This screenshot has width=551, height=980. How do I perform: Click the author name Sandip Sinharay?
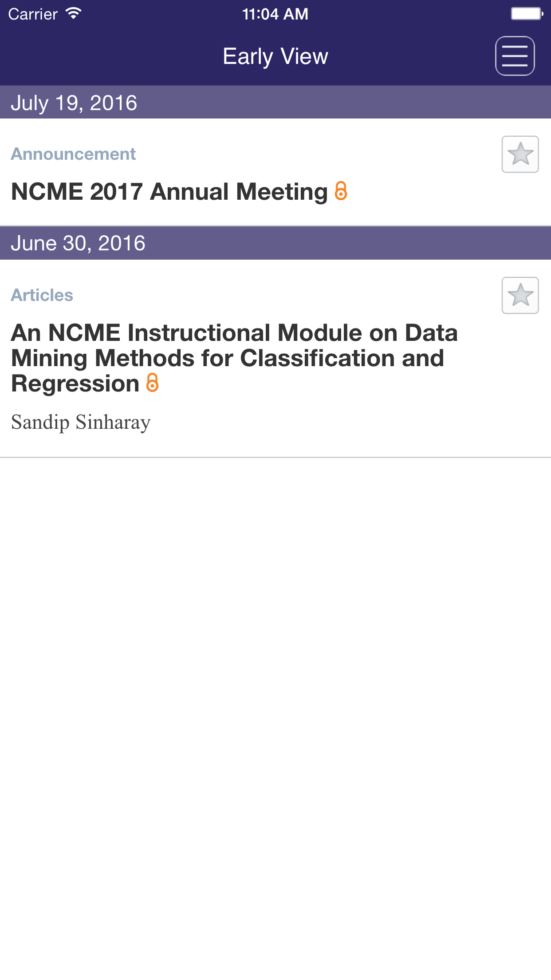[x=81, y=422]
